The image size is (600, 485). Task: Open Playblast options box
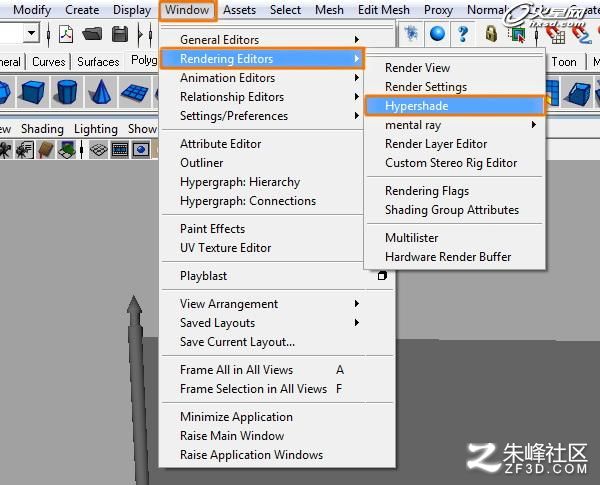tap(382, 276)
